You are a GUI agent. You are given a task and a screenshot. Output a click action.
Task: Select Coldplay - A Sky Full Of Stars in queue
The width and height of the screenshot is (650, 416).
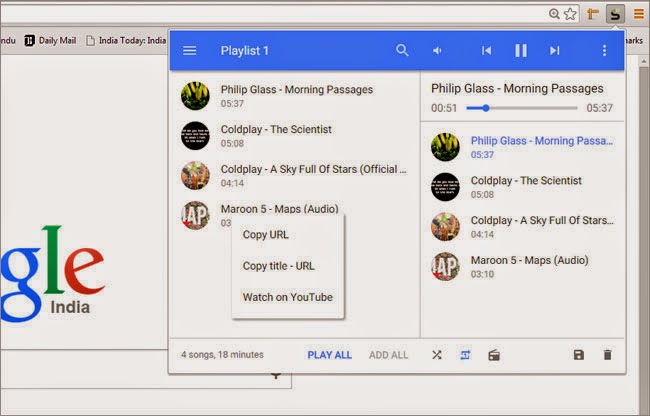click(523, 227)
